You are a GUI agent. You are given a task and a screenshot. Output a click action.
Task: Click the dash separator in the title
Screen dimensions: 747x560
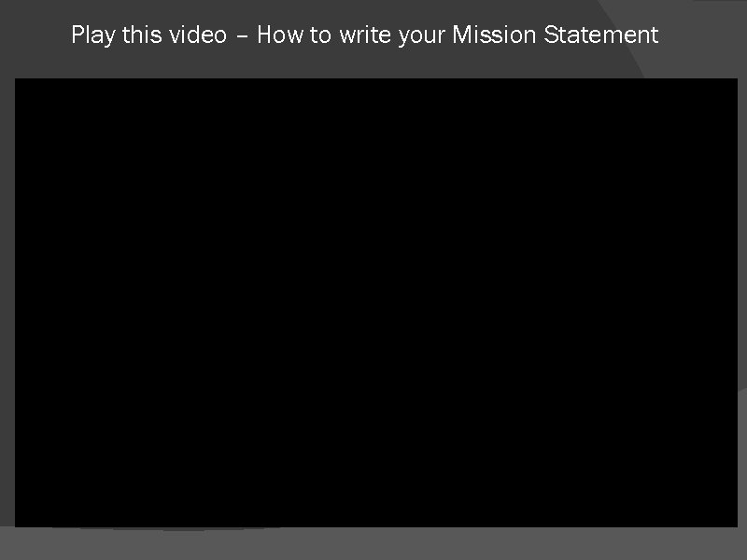(242, 36)
